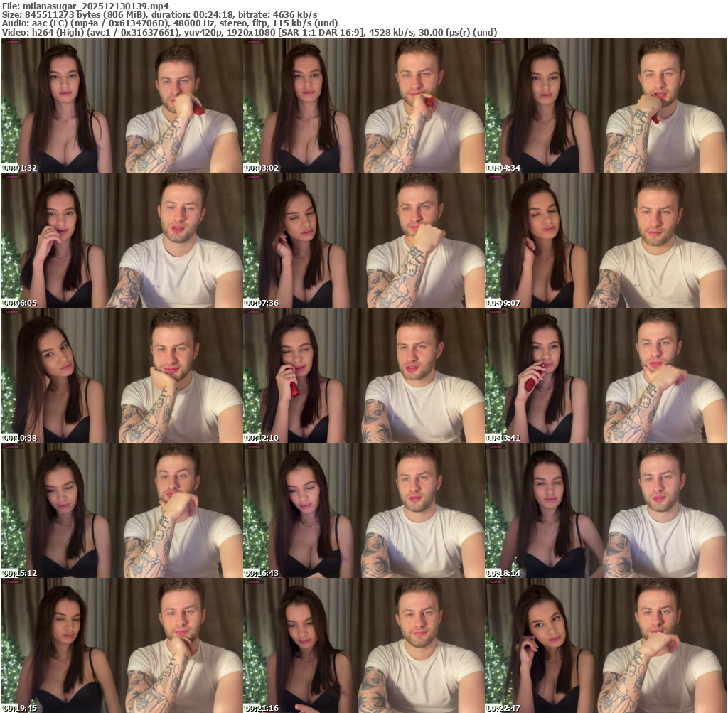Viewport: 728px width, 713px height.
Task: Jump to the 00:13:41 timestamp label
Action: (504, 438)
